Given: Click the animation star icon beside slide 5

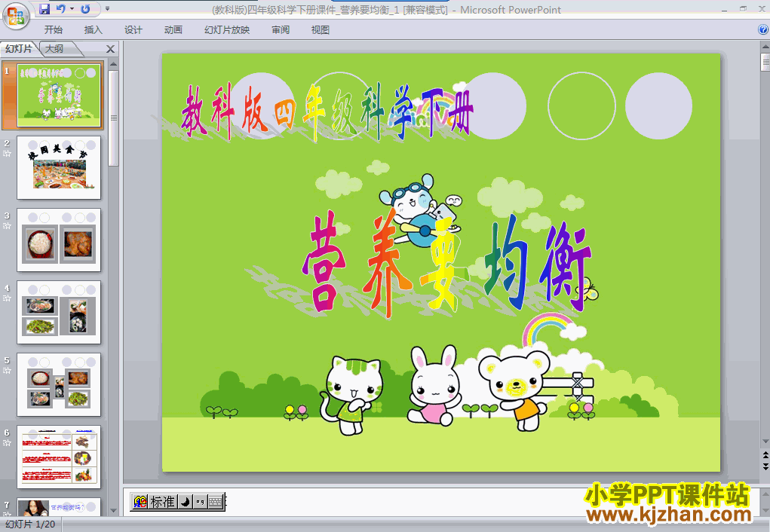Looking at the screenshot, I should [7, 371].
